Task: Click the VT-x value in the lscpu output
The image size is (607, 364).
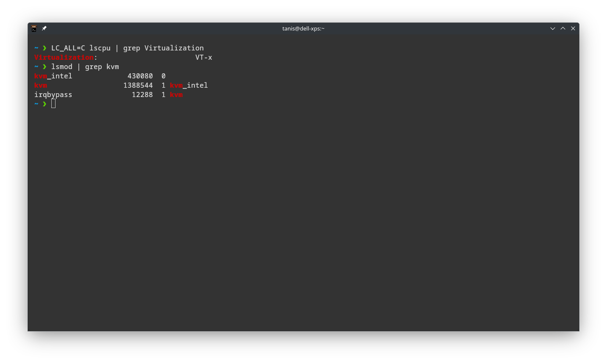Action: click(x=203, y=57)
